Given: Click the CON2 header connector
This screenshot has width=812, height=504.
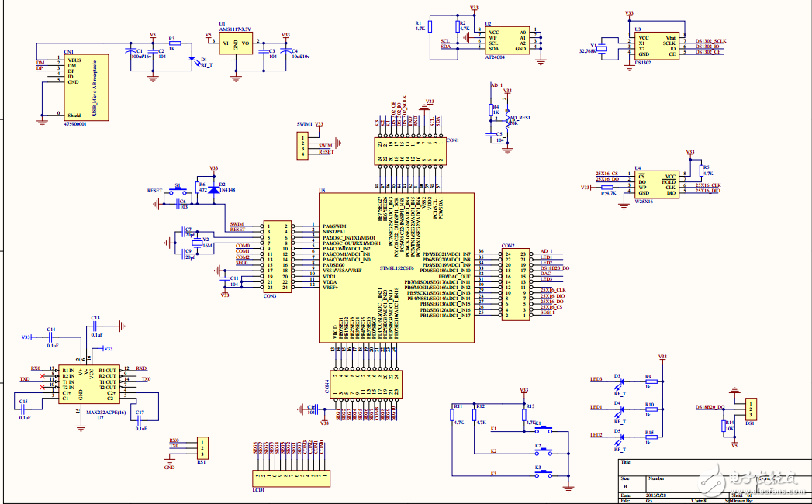Looking at the screenshot, I should click(513, 285).
